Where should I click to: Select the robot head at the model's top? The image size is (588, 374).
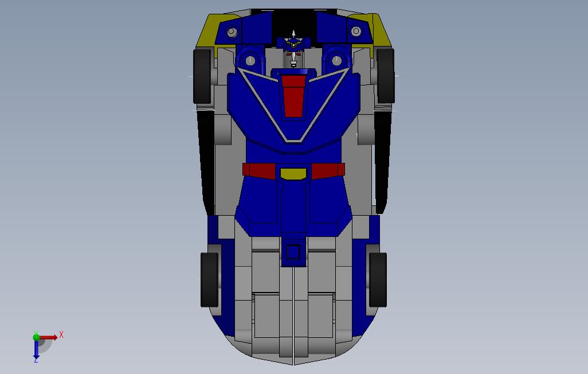pyautogui.click(x=293, y=50)
